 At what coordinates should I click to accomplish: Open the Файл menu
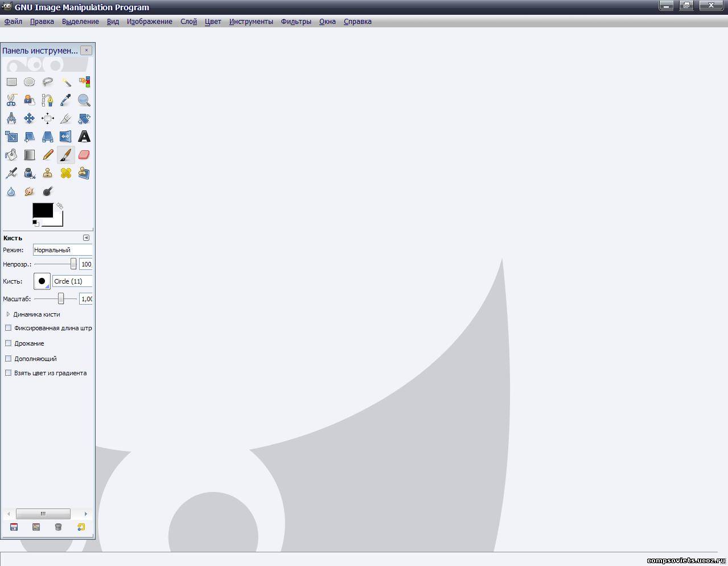pyautogui.click(x=13, y=22)
